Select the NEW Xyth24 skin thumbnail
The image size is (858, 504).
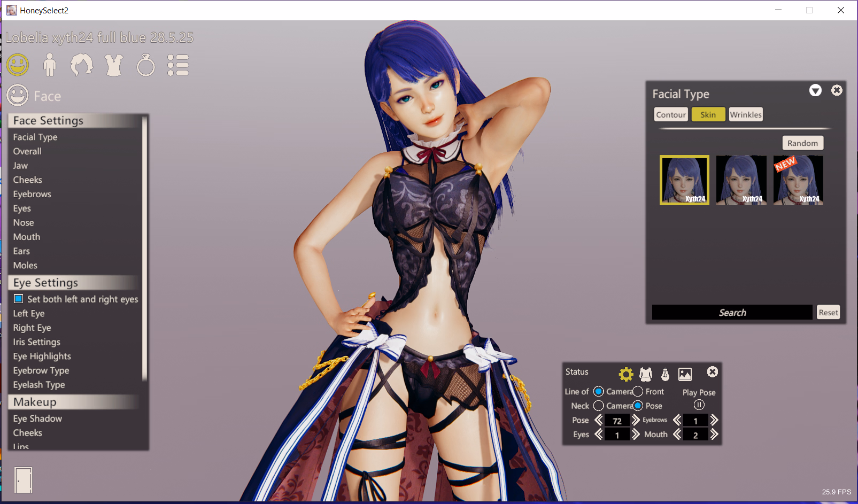pyautogui.click(x=798, y=180)
